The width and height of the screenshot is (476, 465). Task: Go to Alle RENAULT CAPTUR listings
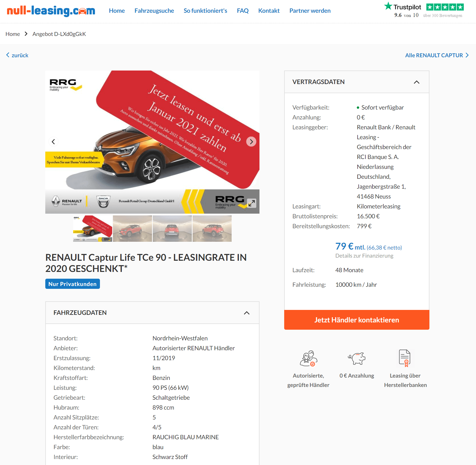(x=437, y=55)
